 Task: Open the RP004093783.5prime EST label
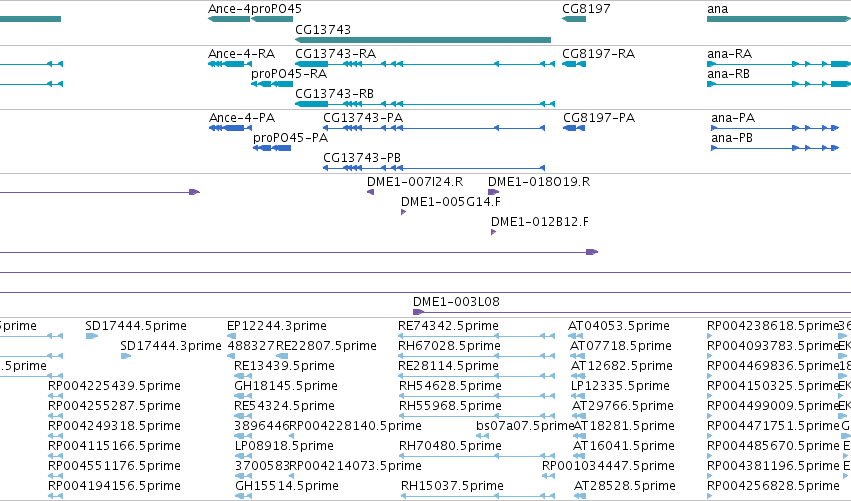click(773, 346)
